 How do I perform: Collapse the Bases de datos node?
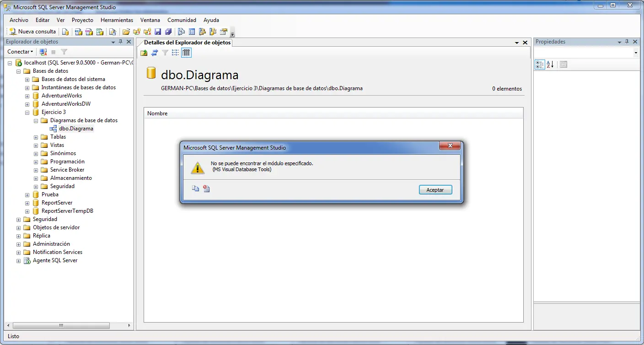pos(19,71)
